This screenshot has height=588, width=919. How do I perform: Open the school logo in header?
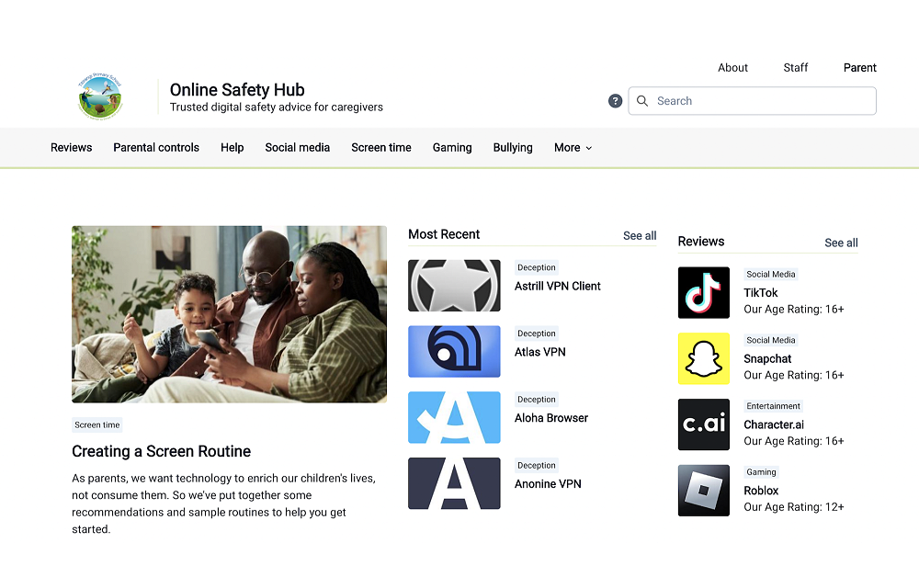click(x=101, y=96)
